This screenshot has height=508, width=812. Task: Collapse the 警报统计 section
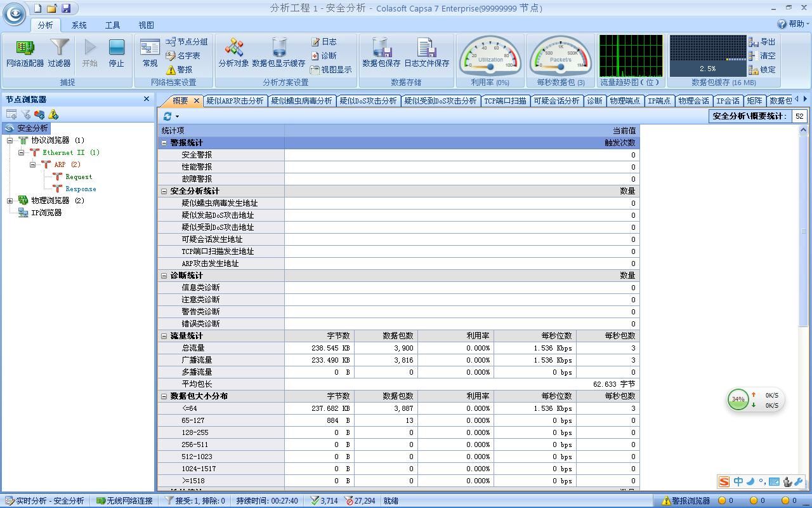tap(164, 143)
